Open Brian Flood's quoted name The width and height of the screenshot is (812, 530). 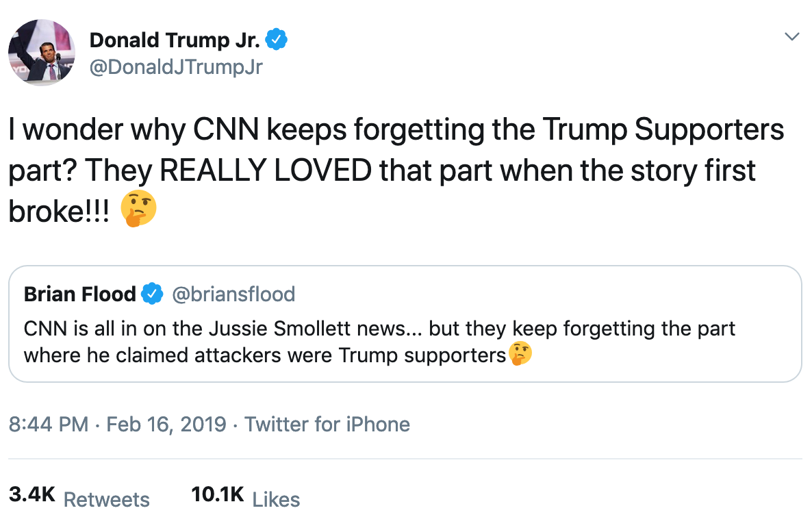[x=79, y=294]
